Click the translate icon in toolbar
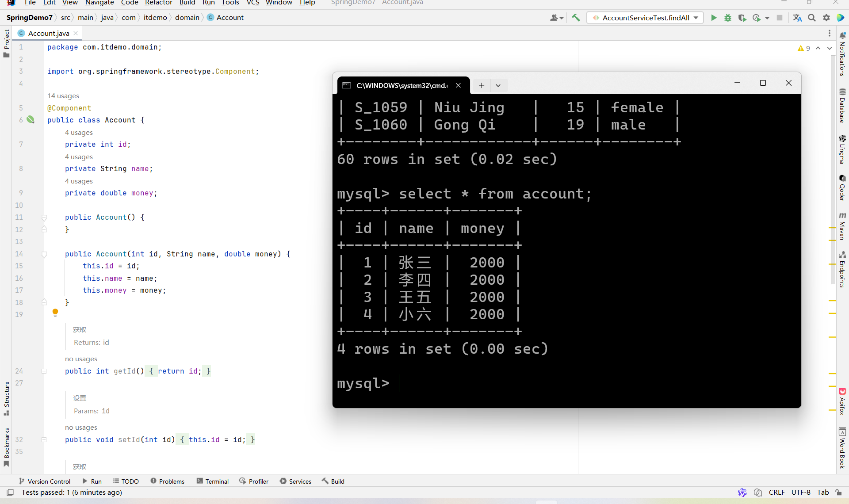The height and width of the screenshot is (504, 849). coord(797,18)
